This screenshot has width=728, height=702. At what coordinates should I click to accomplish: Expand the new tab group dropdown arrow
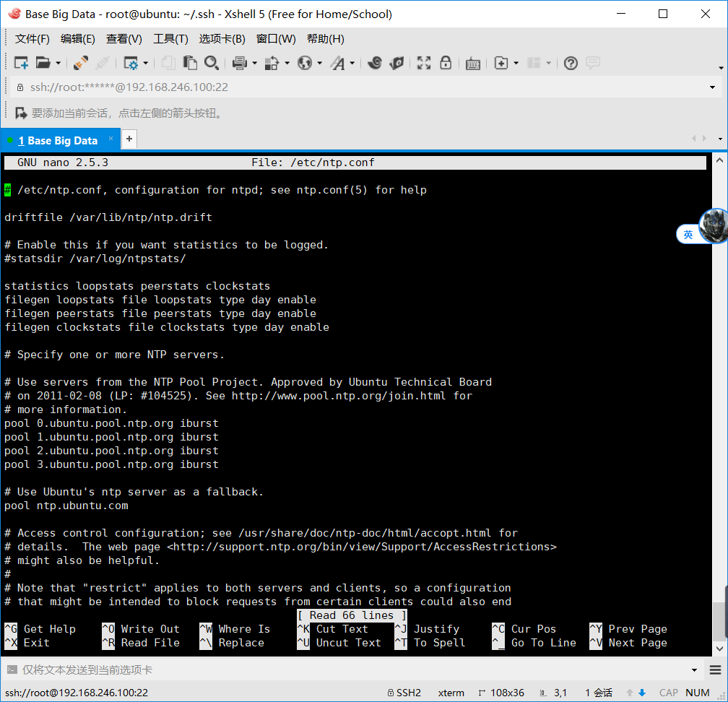[516, 63]
